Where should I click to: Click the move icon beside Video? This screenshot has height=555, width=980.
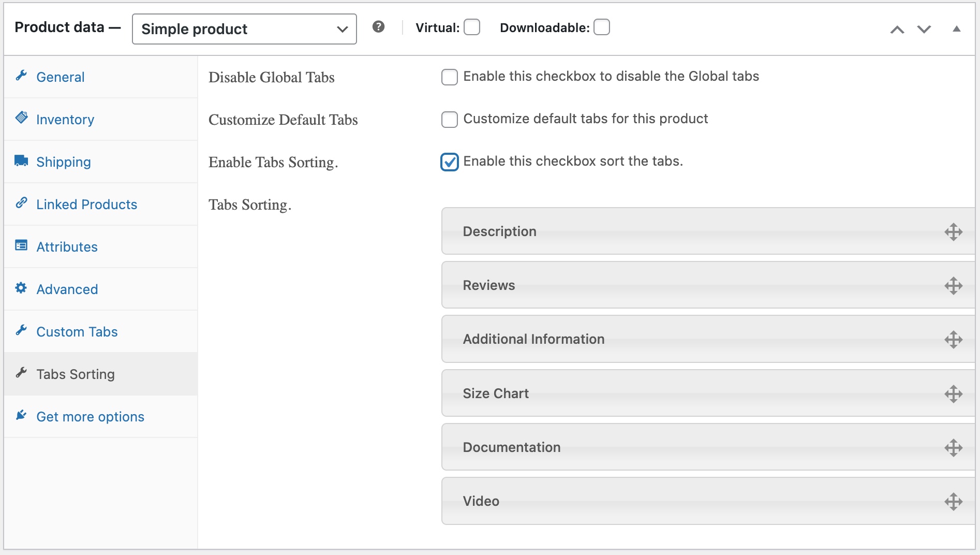coord(954,501)
